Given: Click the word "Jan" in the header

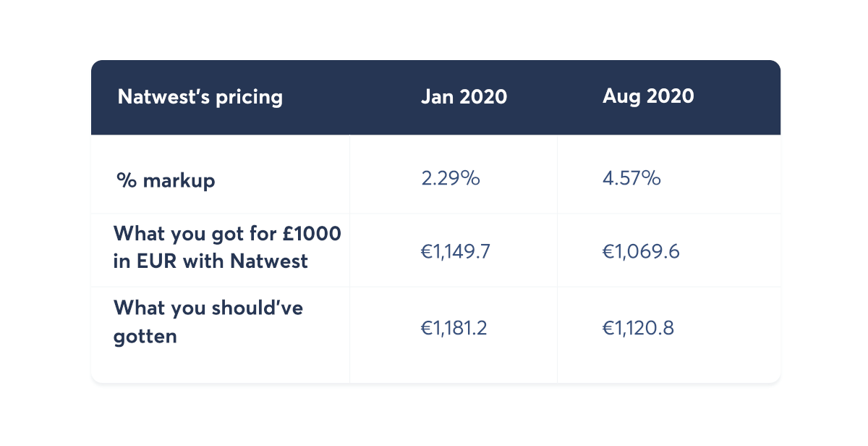Looking at the screenshot, I should (x=436, y=97).
